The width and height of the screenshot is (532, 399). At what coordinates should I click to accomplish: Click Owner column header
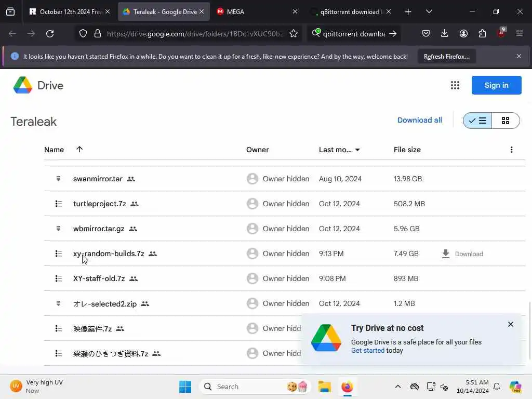pyautogui.click(x=258, y=150)
